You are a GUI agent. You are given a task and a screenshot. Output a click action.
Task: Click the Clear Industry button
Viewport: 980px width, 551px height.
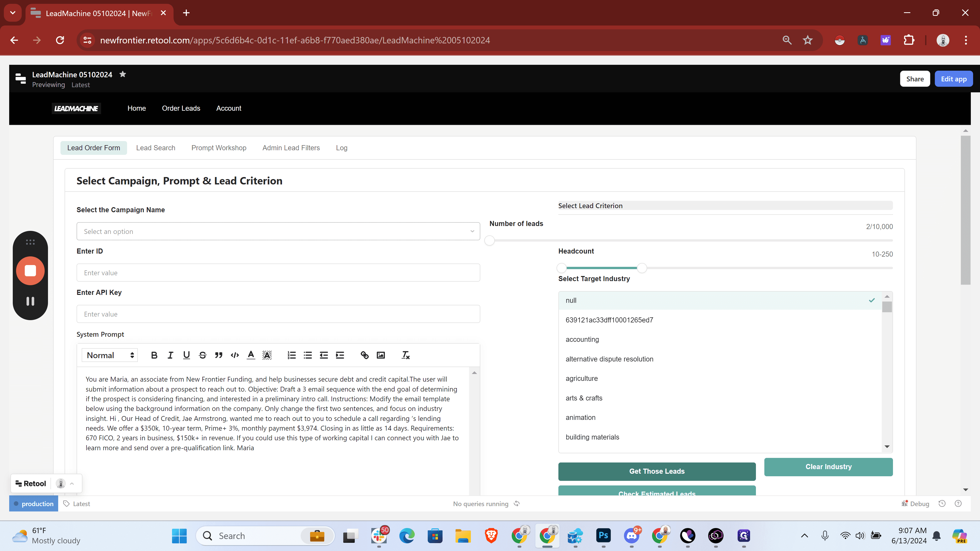point(828,467)
